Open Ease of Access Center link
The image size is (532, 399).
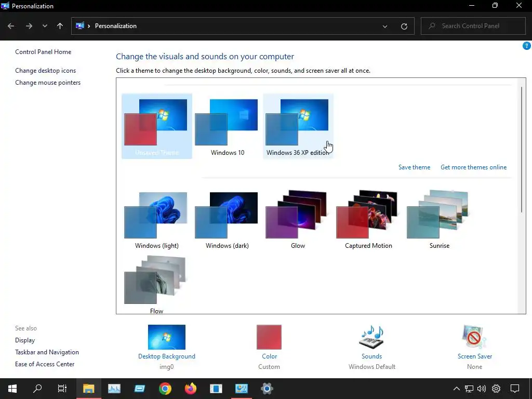coord(45,364)
